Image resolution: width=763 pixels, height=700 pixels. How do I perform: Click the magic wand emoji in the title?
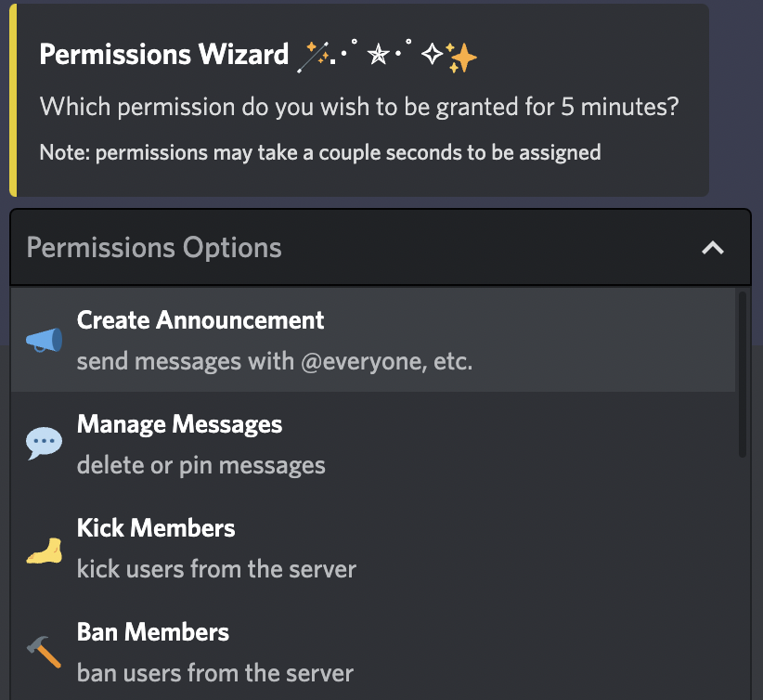314,57
